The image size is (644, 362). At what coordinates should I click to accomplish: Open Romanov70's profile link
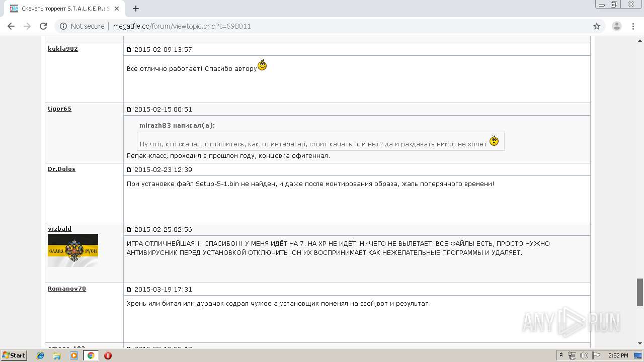67,289
